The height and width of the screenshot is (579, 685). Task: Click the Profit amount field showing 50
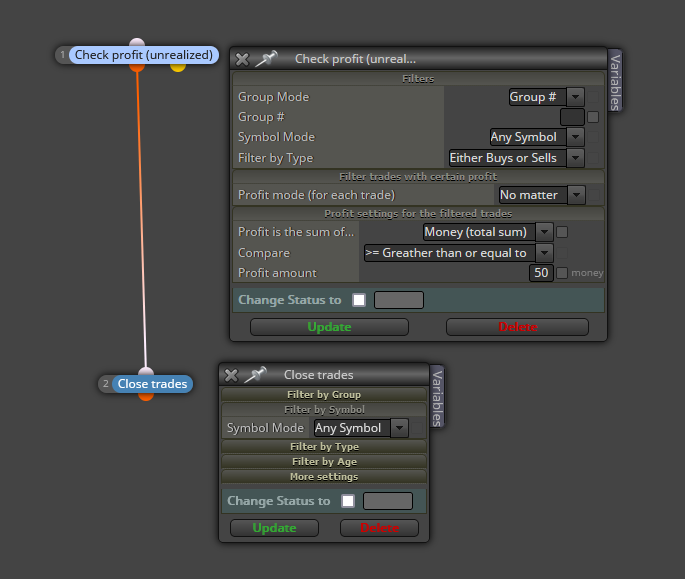(x=541, y=273)
